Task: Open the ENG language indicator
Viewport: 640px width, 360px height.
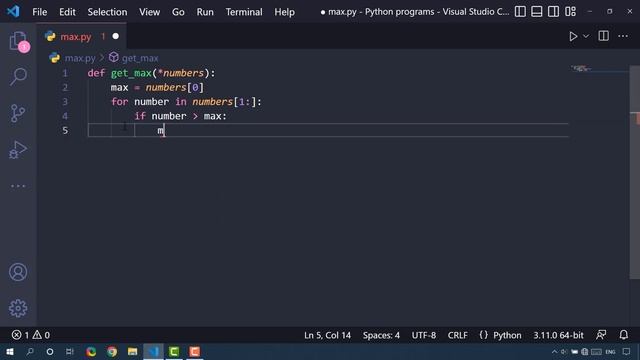Action: [610, 352]
